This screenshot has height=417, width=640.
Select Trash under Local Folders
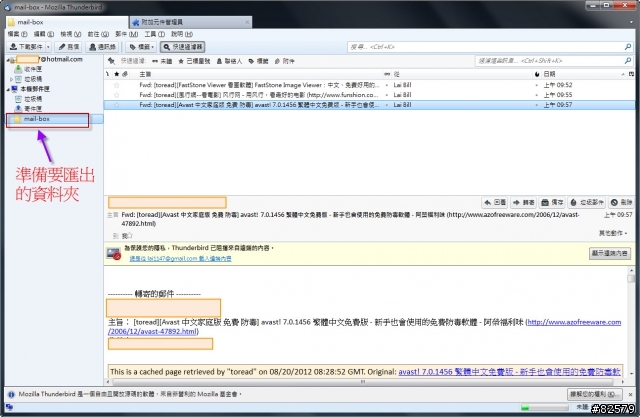[33, 99]
